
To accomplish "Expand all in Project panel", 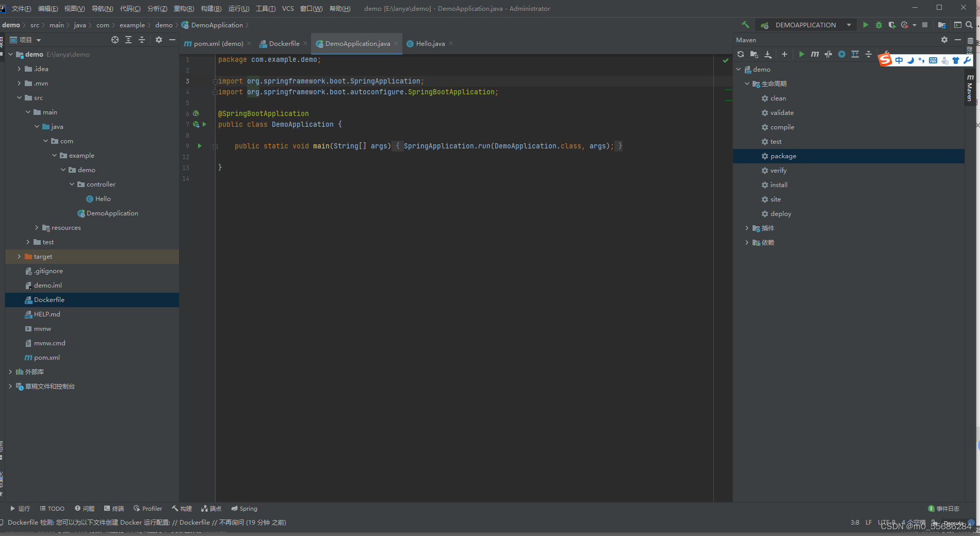I will pos(128,40).
